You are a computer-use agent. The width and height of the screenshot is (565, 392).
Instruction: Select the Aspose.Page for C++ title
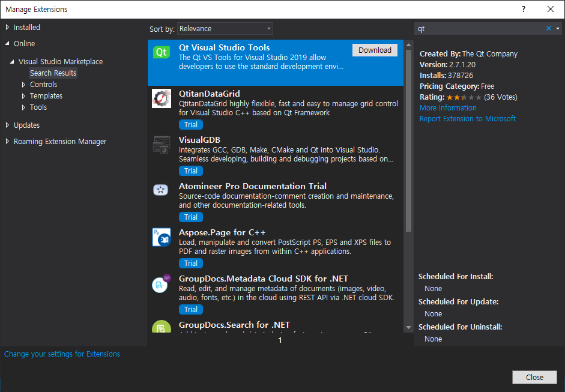click(222, 232)
